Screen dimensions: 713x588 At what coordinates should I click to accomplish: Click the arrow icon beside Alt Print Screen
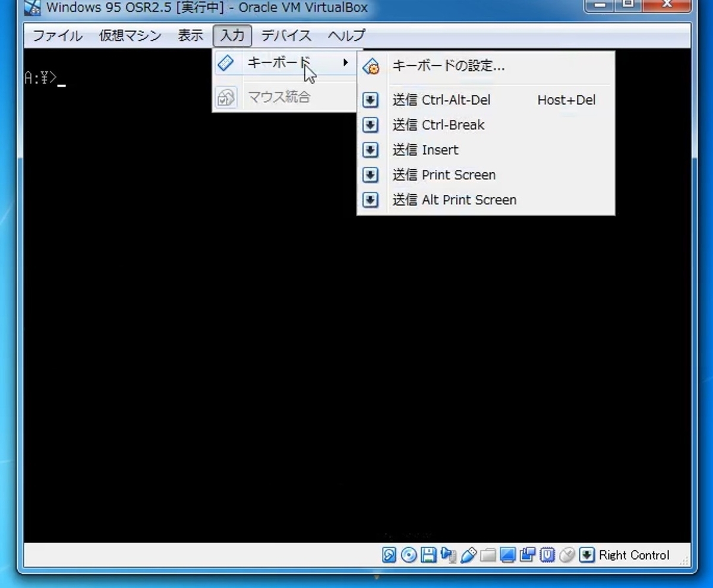point(371,200)
